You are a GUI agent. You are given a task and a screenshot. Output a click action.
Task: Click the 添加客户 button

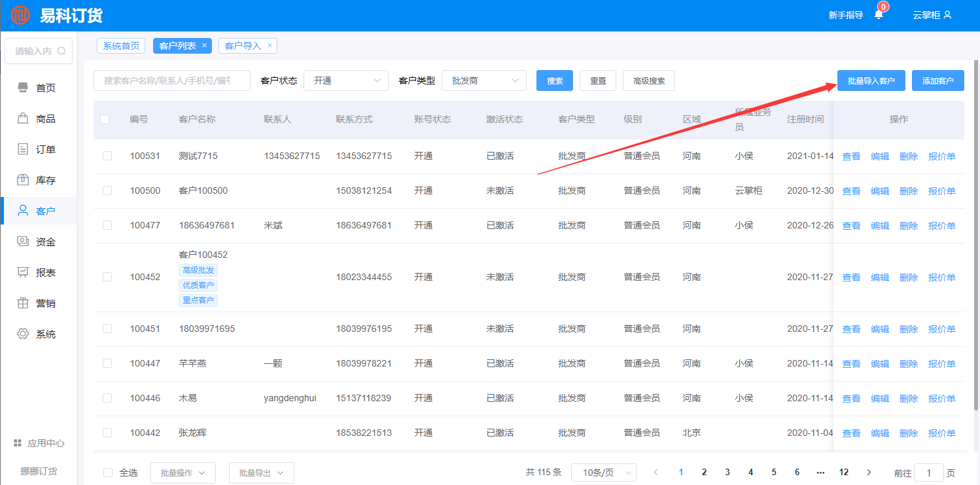938,81
